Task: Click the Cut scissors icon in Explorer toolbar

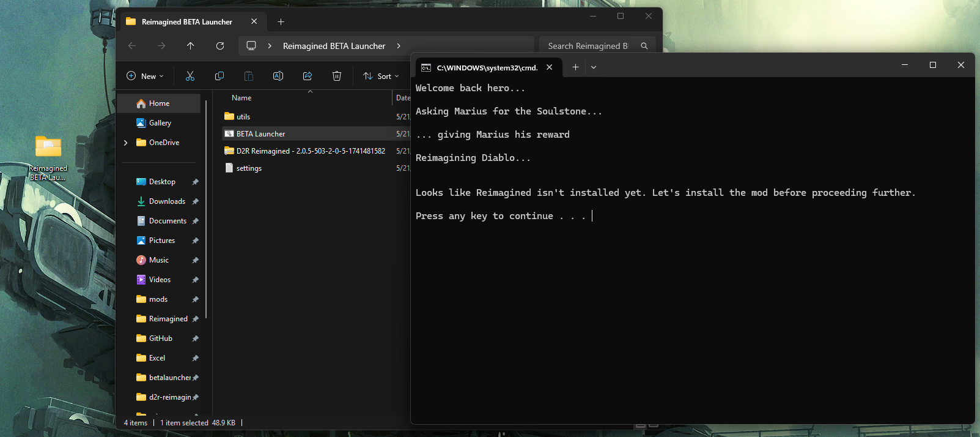Action: point(190,76)
